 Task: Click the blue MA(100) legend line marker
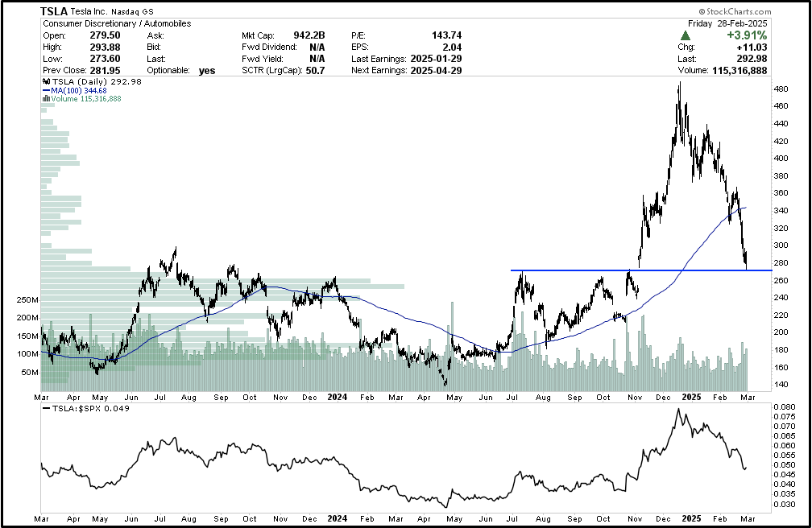point(46,90)
